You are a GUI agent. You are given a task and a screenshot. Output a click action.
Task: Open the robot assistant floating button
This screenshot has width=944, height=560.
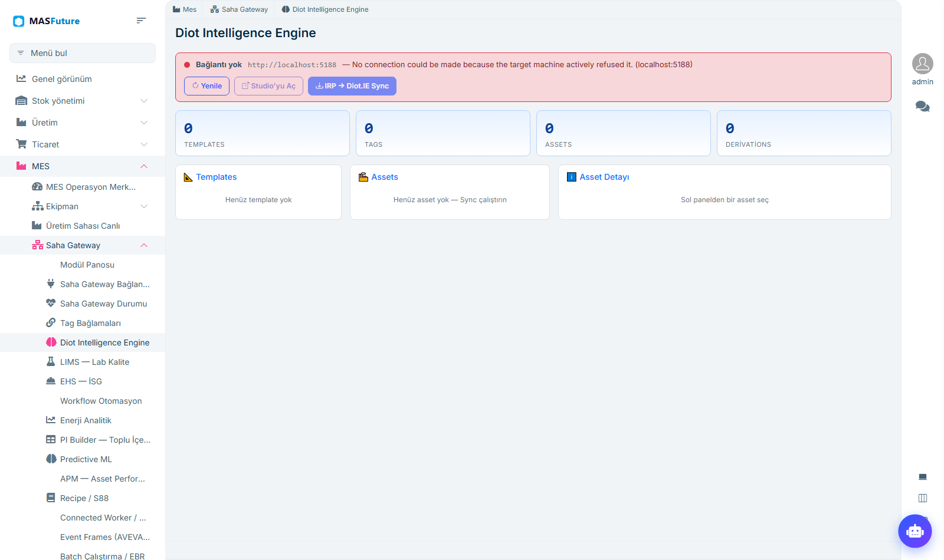coord(915,531)
